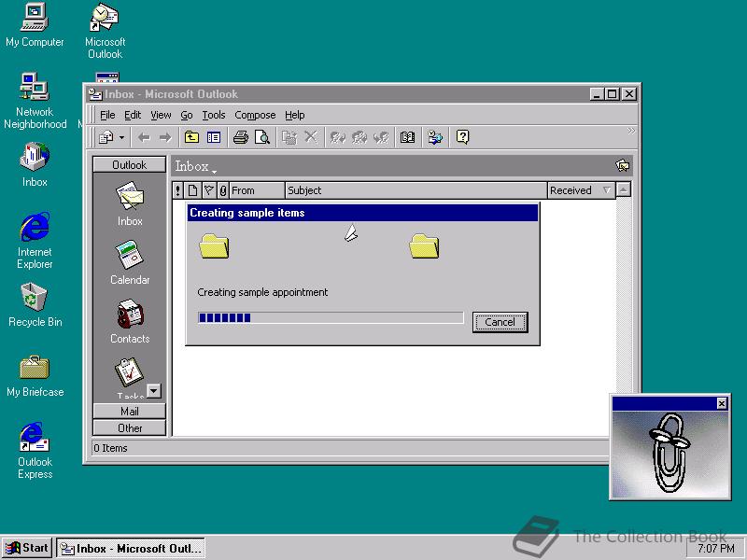Click the Forward arrow in toolbar
Viewport: 747px width, 560px height.
(165, 138)
